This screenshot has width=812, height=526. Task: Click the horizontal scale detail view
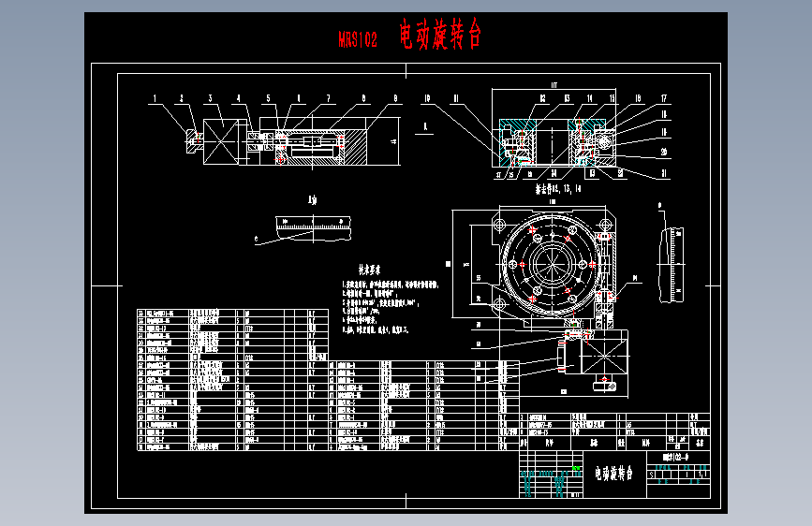pyautogui.click(x=314, y=228)
